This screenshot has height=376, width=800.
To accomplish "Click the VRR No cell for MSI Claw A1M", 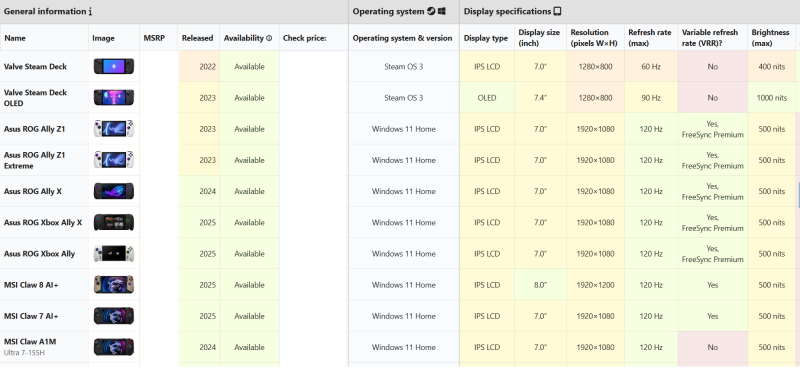I will coord(712,347).
